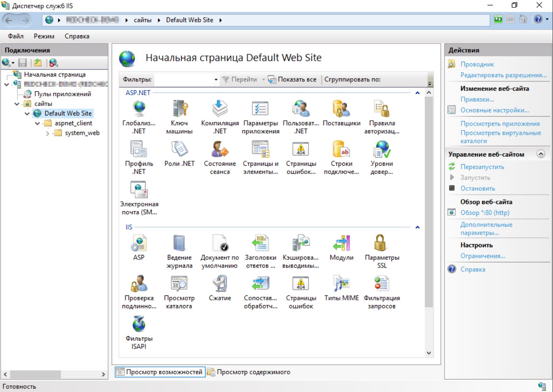Click the help icon in toolbar

pyautogui.click(x=538, y=20)
